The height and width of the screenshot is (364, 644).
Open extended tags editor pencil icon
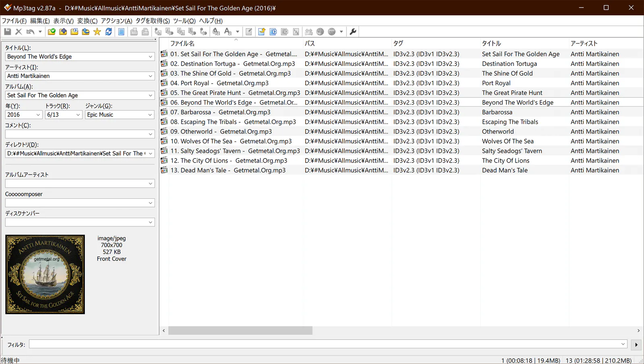tap(249, 32)
